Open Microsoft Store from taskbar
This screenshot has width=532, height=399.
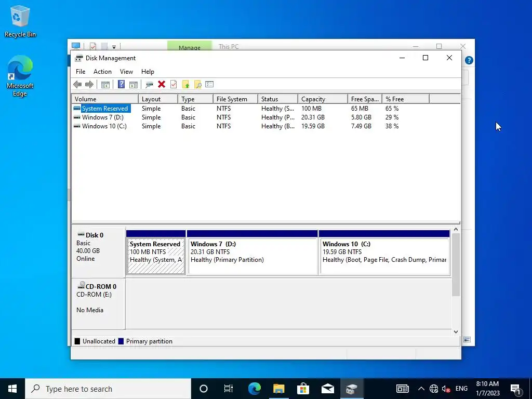303,389
